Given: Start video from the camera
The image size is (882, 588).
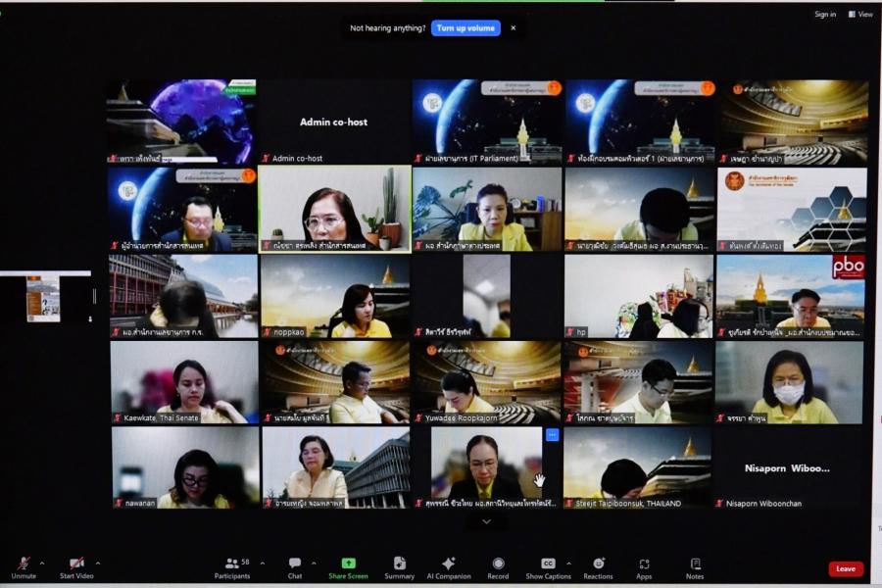Looking at the screenshot, I should point(76,567).
